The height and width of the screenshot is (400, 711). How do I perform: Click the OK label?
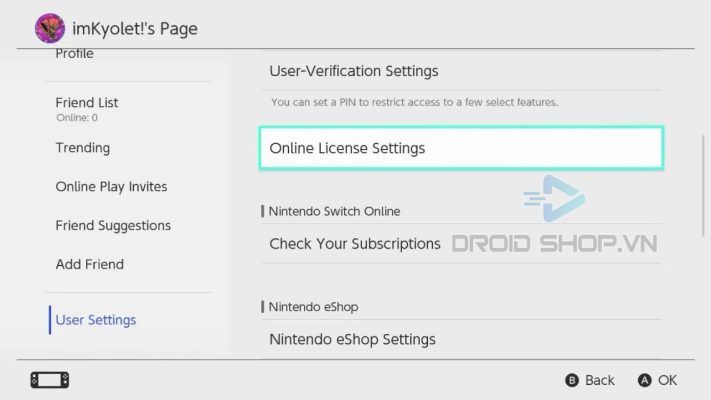[667, 380]
